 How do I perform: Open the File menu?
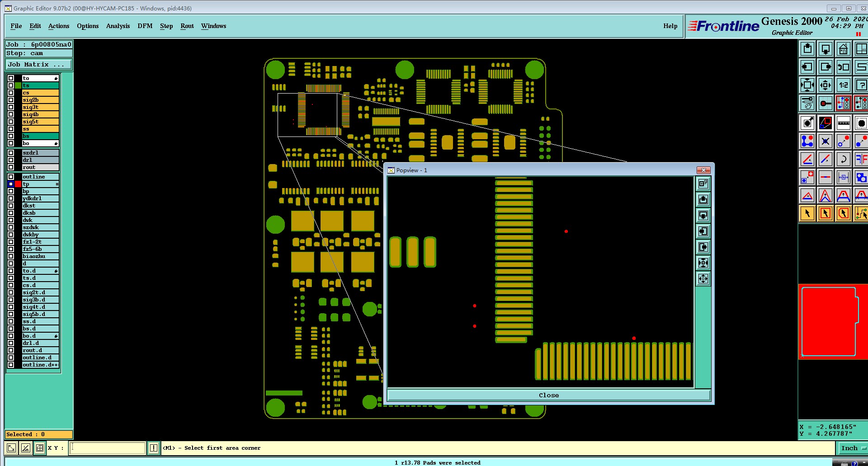[16, 26]
